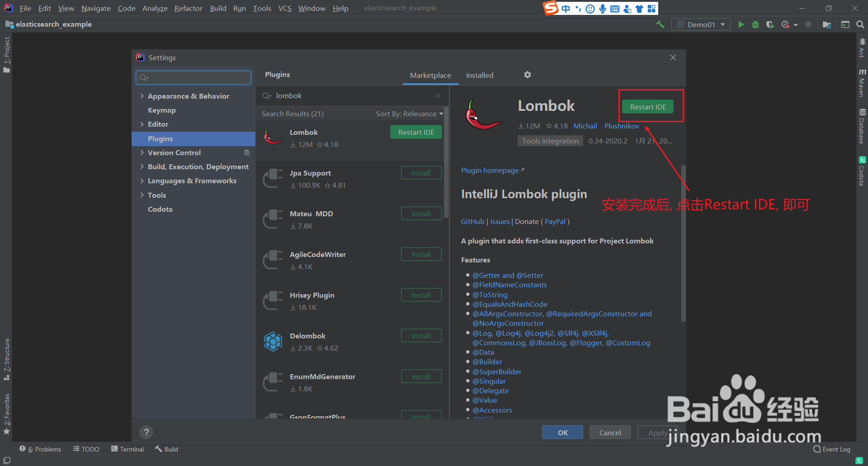Open the Terminal tool window
Image resolution: width=868 pixels, height=466 pixels.
click(x=127, y=449)
